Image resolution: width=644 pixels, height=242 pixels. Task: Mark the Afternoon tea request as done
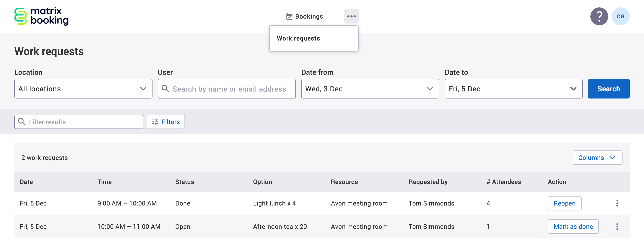(x=573, y=227)
